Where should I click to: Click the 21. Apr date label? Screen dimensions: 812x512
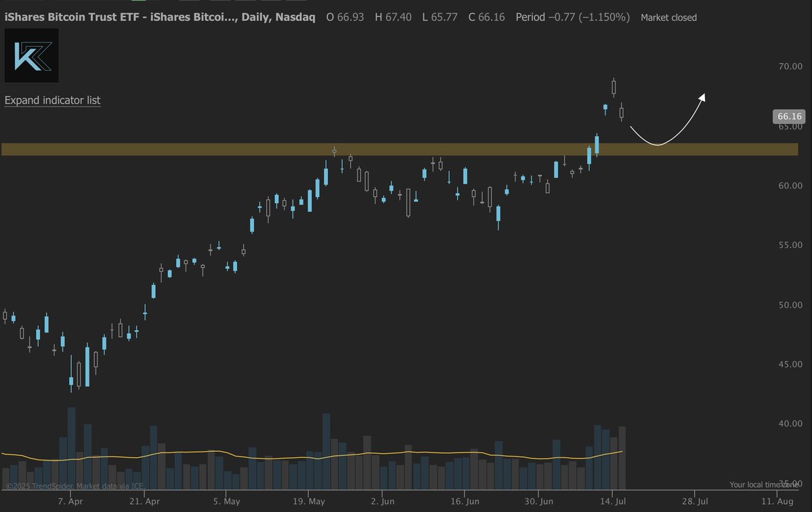tap(144, 501)
